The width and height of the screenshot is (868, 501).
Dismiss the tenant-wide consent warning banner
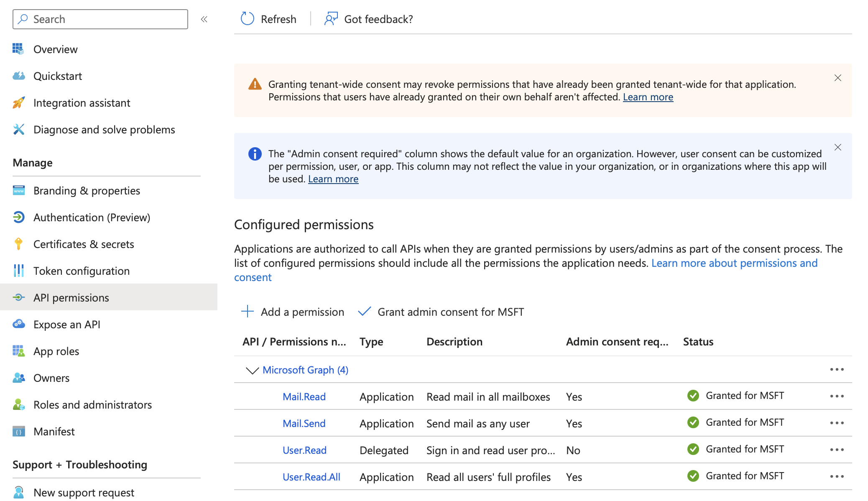(838, 78)
